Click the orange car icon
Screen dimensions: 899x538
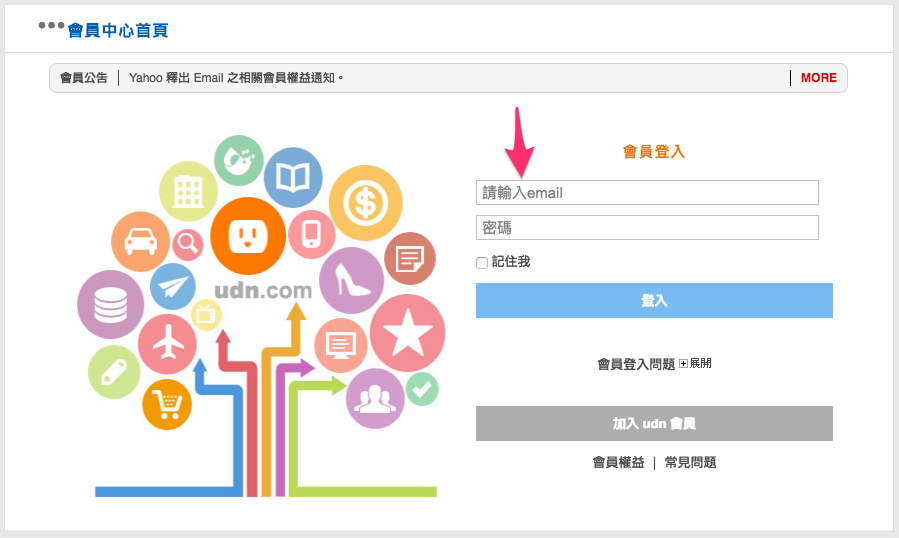coord(140,241)
